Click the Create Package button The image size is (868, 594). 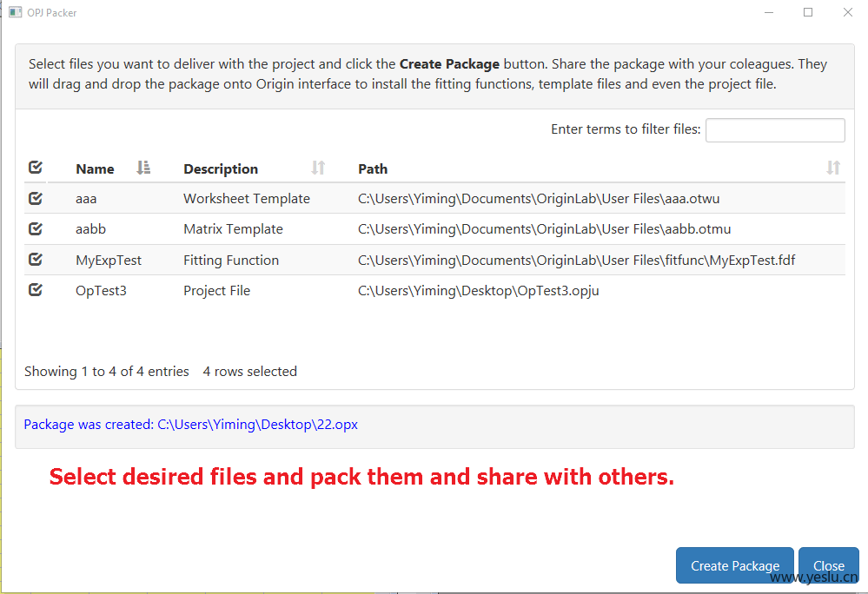pyautogui.click(x=734, y=565)
